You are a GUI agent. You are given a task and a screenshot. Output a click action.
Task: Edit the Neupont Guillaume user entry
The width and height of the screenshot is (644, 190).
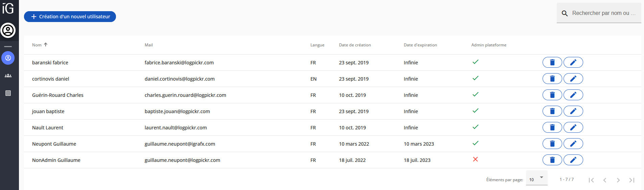(573, 144)
